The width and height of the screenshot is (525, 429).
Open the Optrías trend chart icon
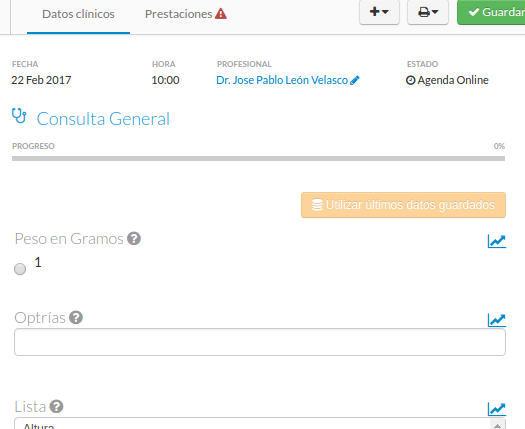coord(497,320)
